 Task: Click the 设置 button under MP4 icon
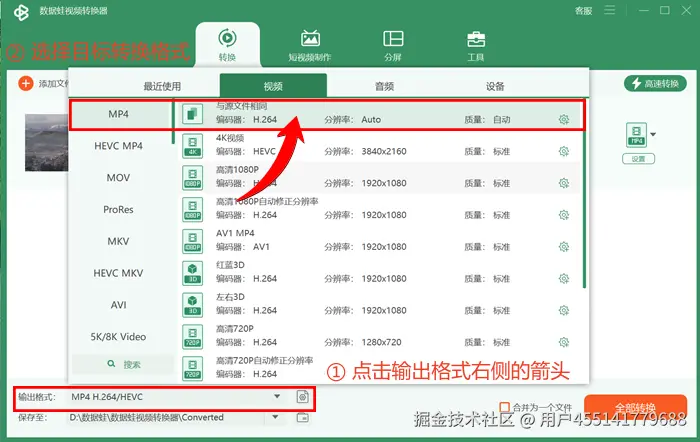(x=638, y=159)
